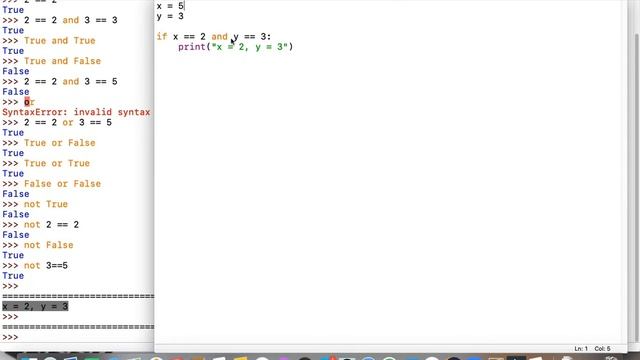The height and width of the screenshot is (360, 640).
Task: Click the shell line 'True and True'
Action: (60, 40)
